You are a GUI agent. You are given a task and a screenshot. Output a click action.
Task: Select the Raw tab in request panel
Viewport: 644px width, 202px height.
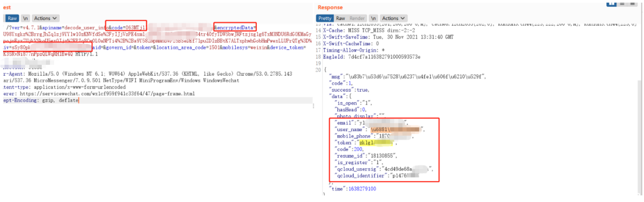12,18
